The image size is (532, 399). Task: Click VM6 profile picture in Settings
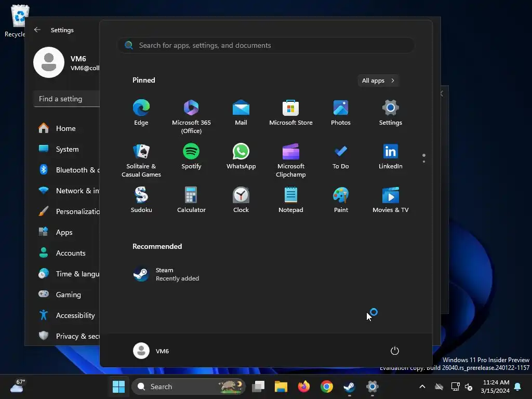coord(49,62)
